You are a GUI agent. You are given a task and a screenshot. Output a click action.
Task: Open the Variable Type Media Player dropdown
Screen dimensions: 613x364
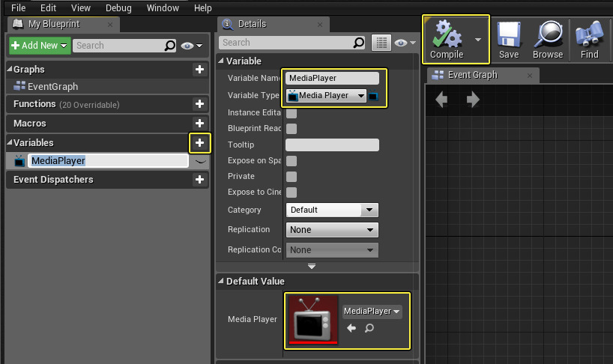coord(327,95)
